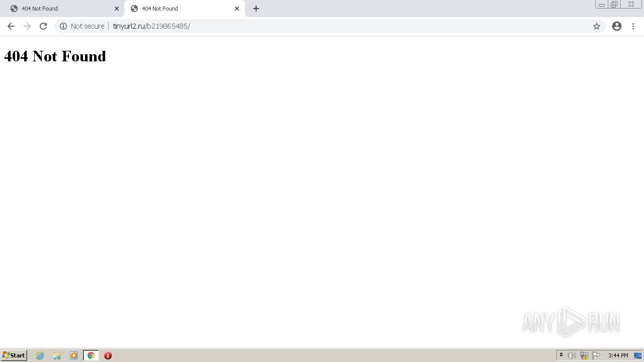
Task: Open Windows Explorer folder in taskbar
Action: [x=57, y=355]
